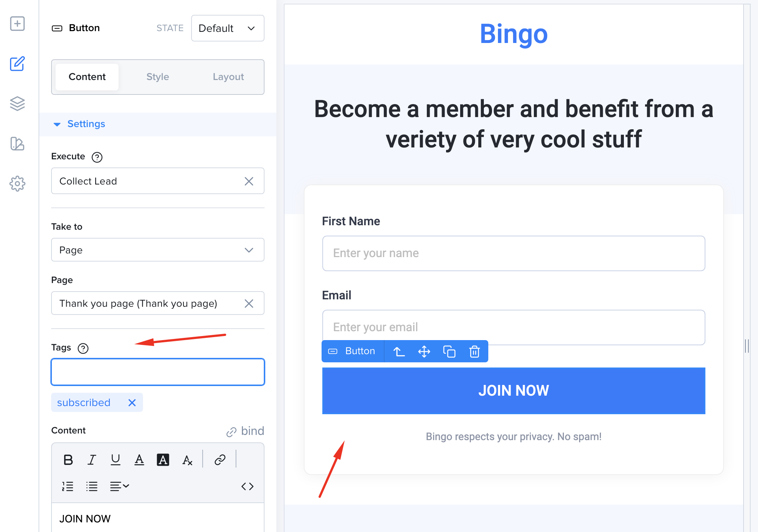Open the settings gear in sidebar
The width and height of the screenshot is (758, 532).
(17, 184)
